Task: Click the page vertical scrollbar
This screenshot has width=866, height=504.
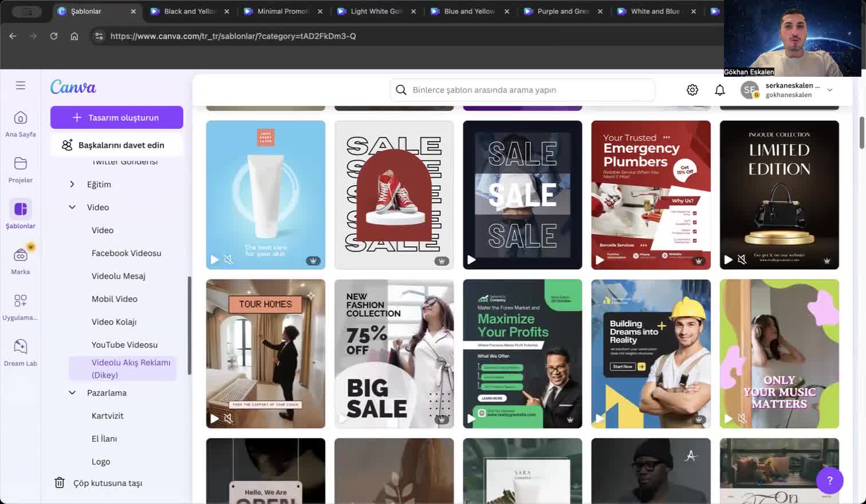Action: (x=861, y=133)
